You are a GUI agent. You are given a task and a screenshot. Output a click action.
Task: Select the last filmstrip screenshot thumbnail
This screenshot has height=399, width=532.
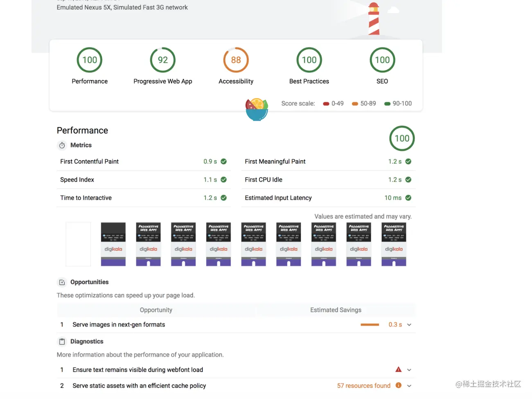click(x=394, y=244)
